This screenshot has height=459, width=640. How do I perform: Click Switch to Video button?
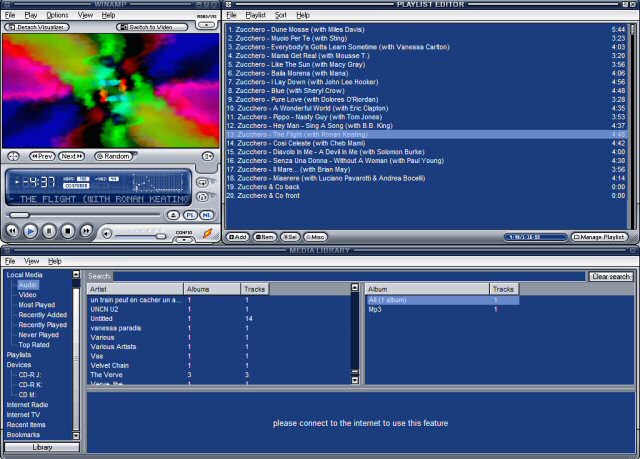coord(152,27)
